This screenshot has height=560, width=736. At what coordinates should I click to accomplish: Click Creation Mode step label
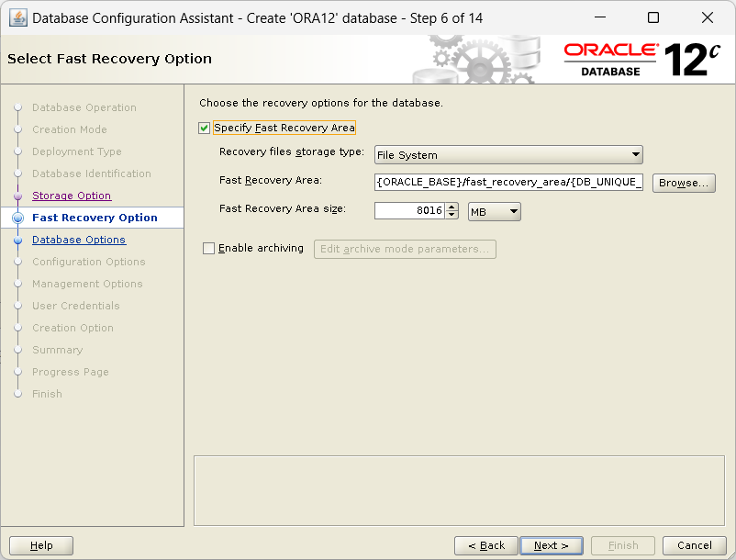point(70,129)
